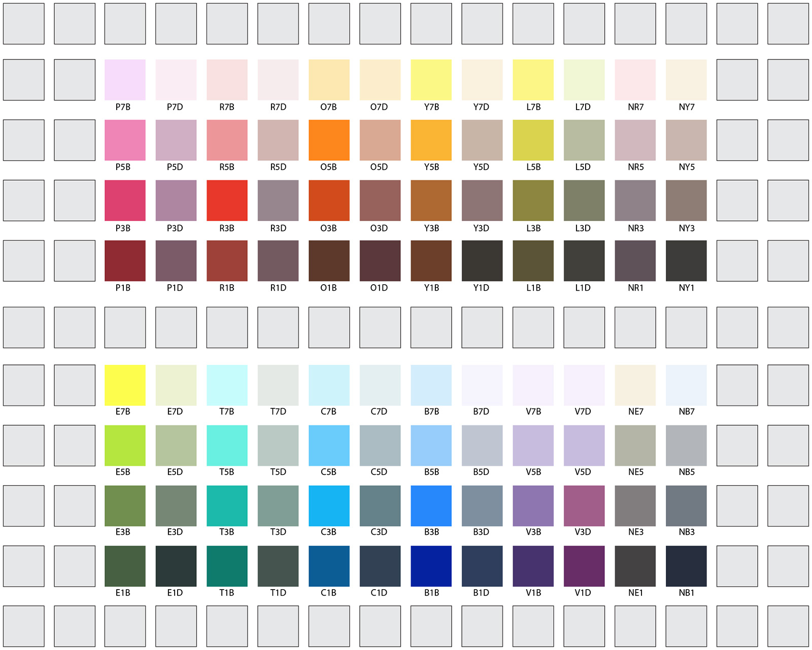Click the T5B turquoise swatch
Viewport: 812px width, 650px height.
pos(227,446)
